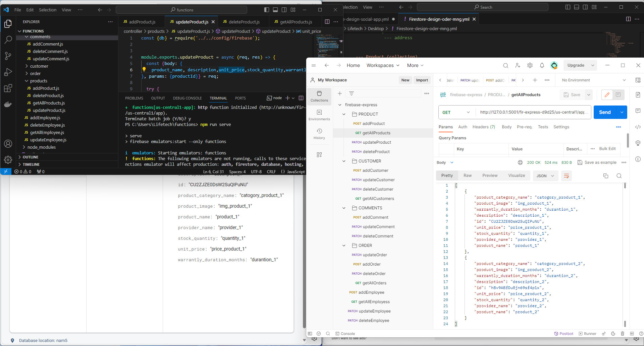The width and height of the screenshot is (644, 346).
Task: Copy response body using the copy icon
Action: (605, 176)
